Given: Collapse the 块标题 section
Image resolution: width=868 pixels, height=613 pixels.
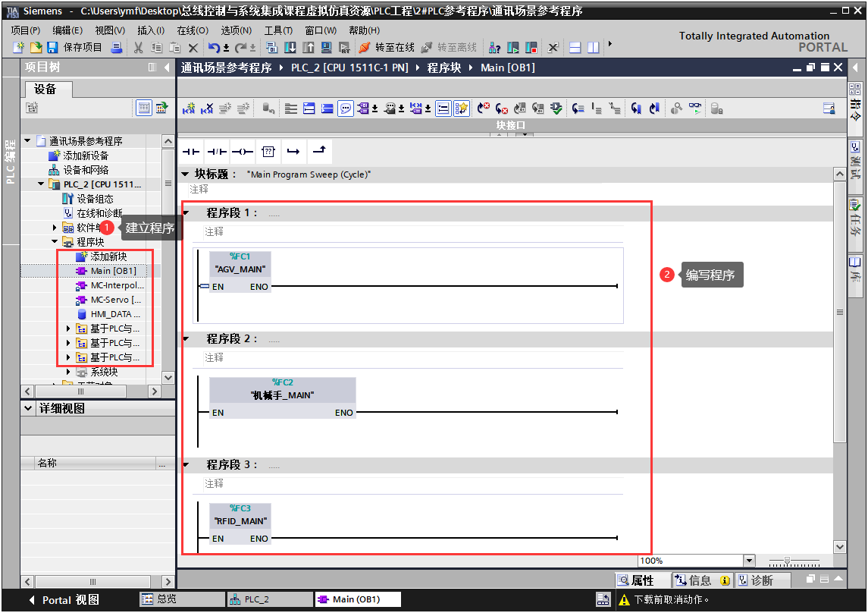Looking at the screenshot, I should pyautogui.click(x=186, y=174).
